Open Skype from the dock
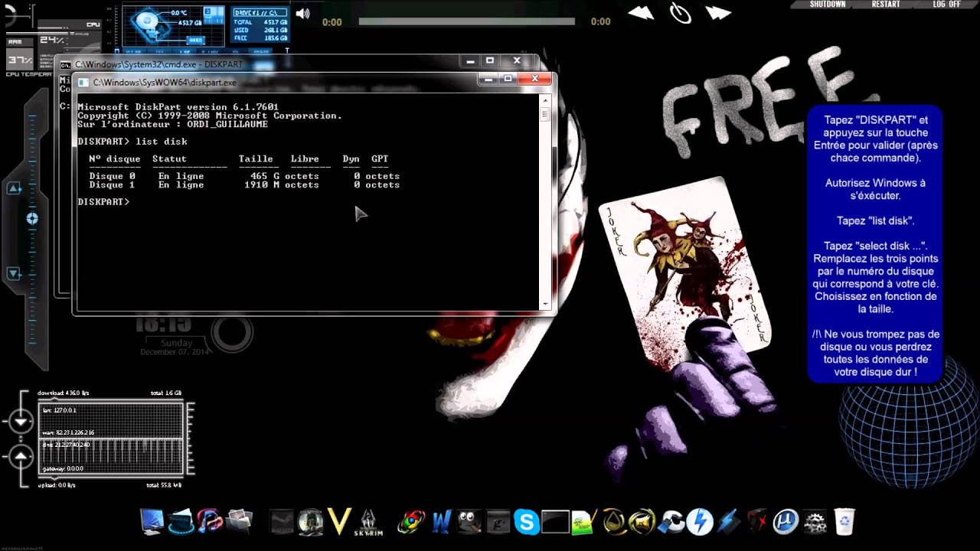 [527, 522]
